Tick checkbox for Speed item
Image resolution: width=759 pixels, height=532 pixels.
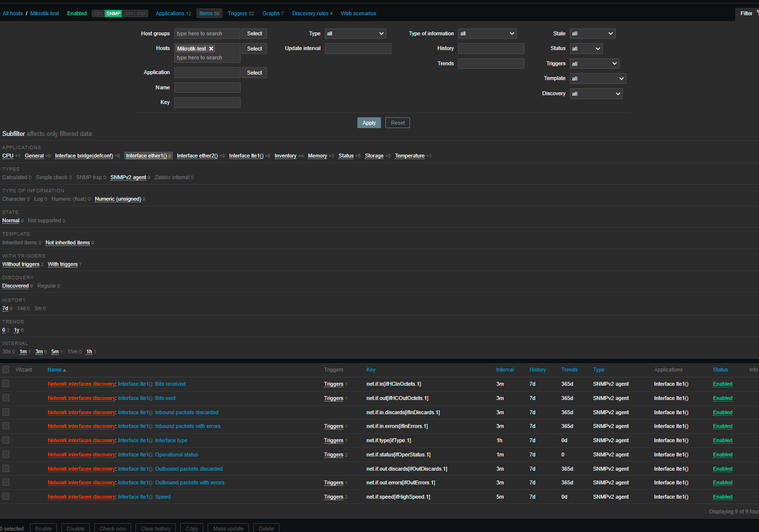6,497
